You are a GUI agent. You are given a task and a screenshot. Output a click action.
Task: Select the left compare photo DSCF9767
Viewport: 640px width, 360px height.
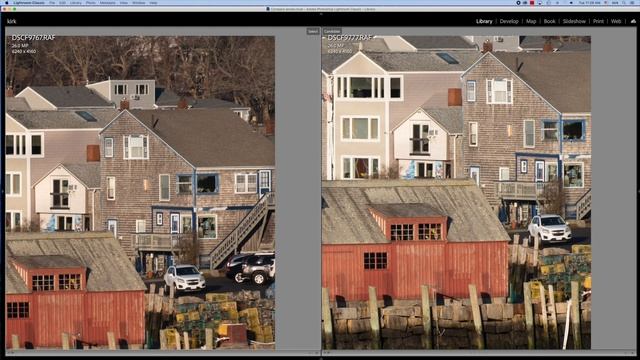pos(140,192)
